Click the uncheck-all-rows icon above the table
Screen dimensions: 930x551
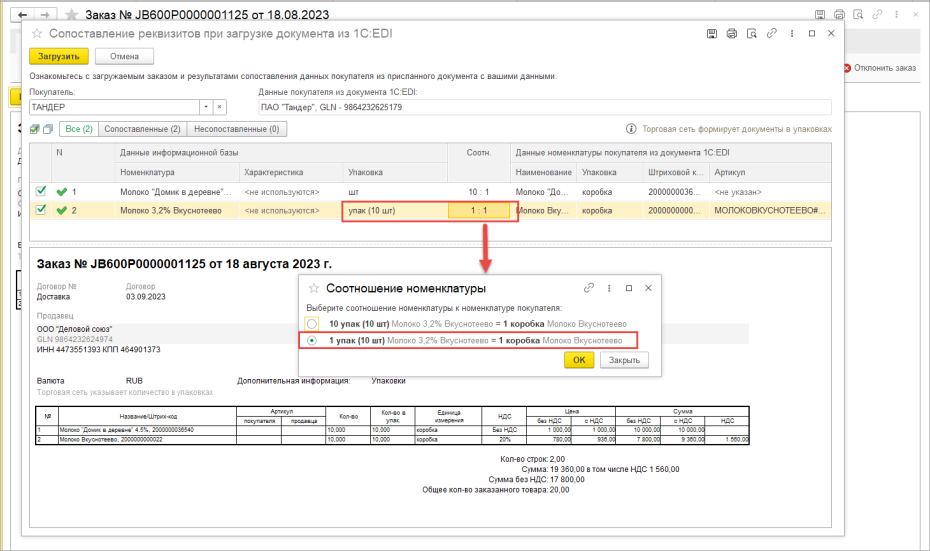pos(48,129)
